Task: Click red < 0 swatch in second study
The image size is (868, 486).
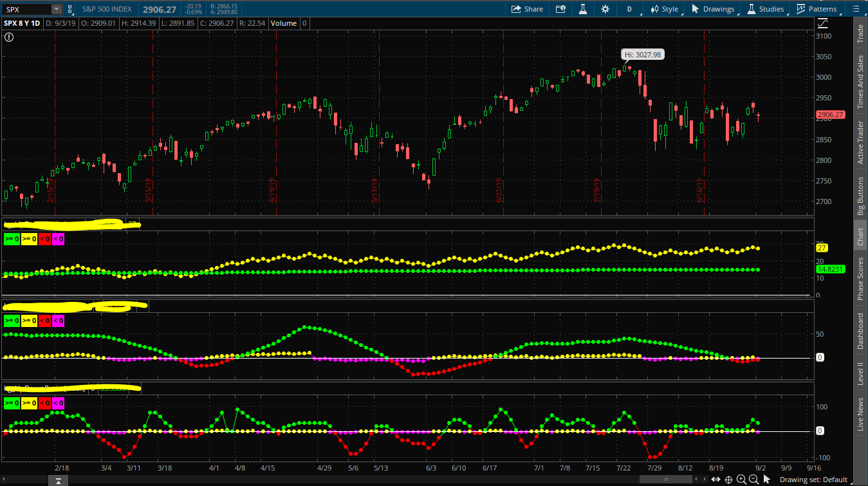Action: tap(44, 320)
